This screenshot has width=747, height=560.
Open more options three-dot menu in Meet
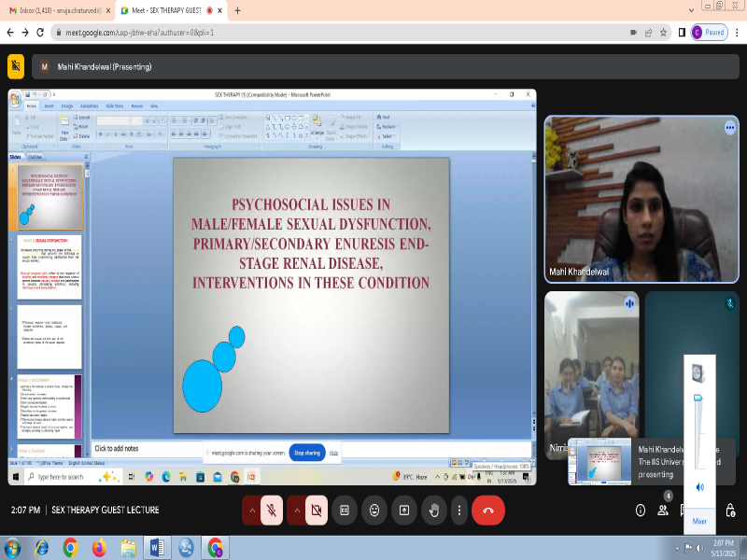tap(458, 511)
